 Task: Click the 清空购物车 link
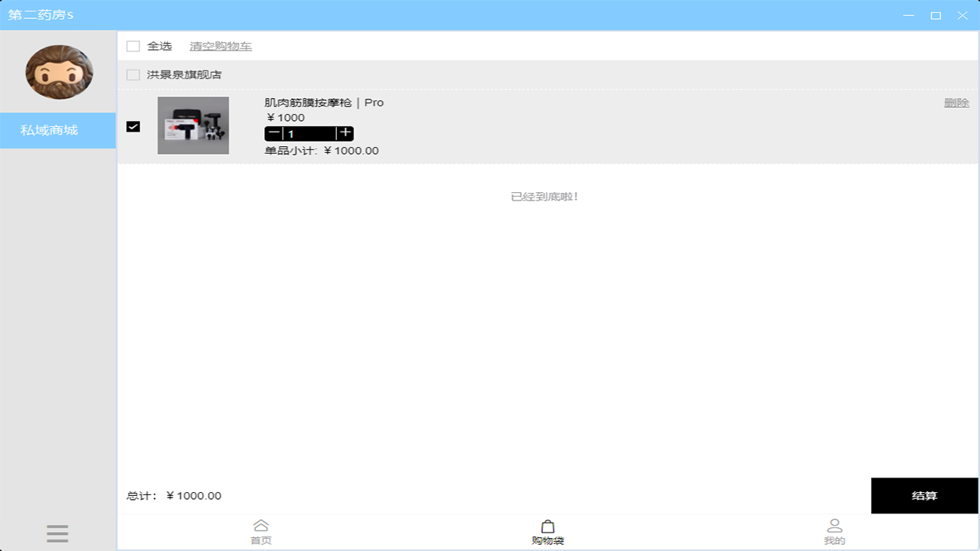coord(220,46)
